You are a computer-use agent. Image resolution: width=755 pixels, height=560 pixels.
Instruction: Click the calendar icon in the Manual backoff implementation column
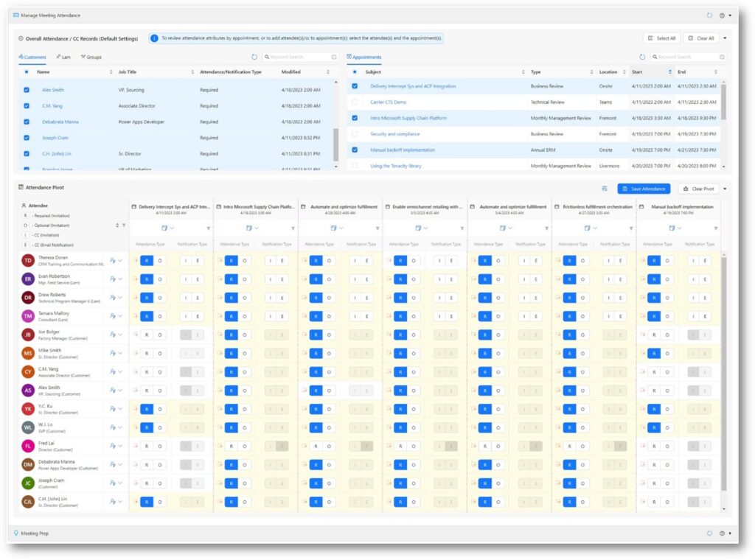point(641,206)
